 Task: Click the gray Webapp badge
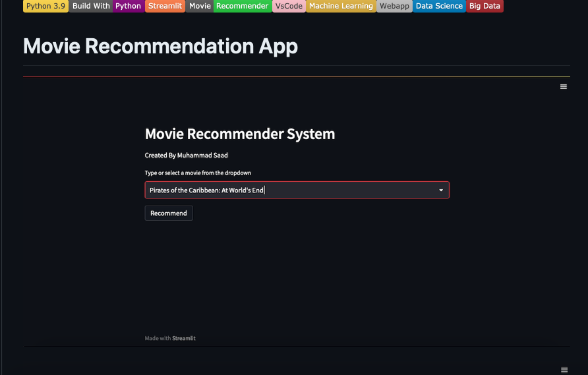(x=395, y=6)
